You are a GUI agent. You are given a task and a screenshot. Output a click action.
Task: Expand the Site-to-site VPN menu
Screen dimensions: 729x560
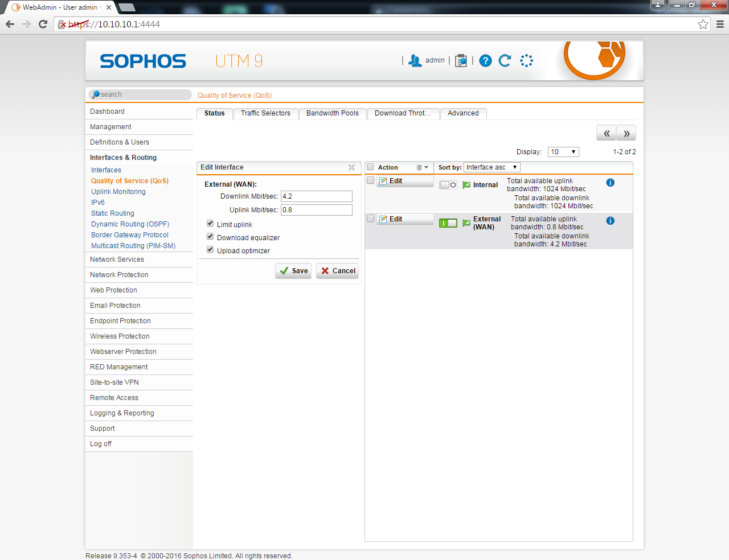[x=139, y=382]
